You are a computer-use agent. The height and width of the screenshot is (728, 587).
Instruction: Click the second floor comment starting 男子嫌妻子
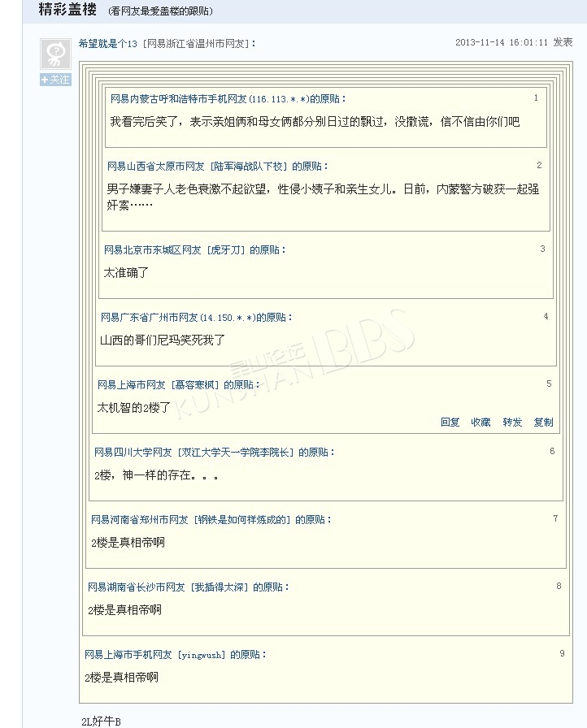pyautogui.click(x=323, y=197)
